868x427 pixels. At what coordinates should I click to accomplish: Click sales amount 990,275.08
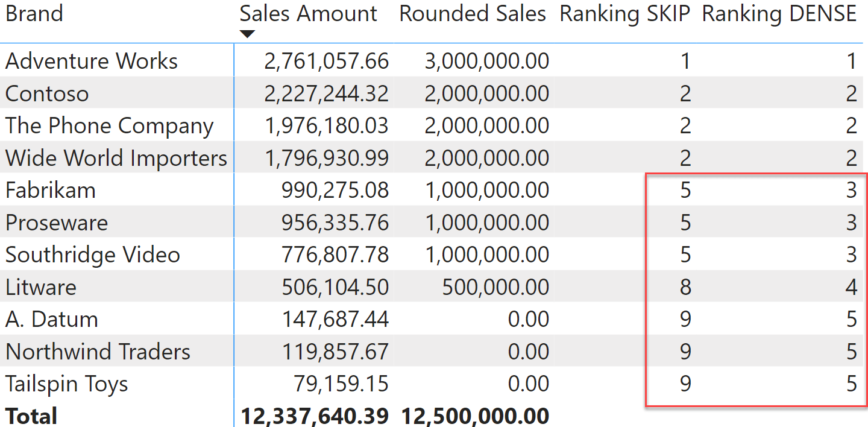point(335,190)
